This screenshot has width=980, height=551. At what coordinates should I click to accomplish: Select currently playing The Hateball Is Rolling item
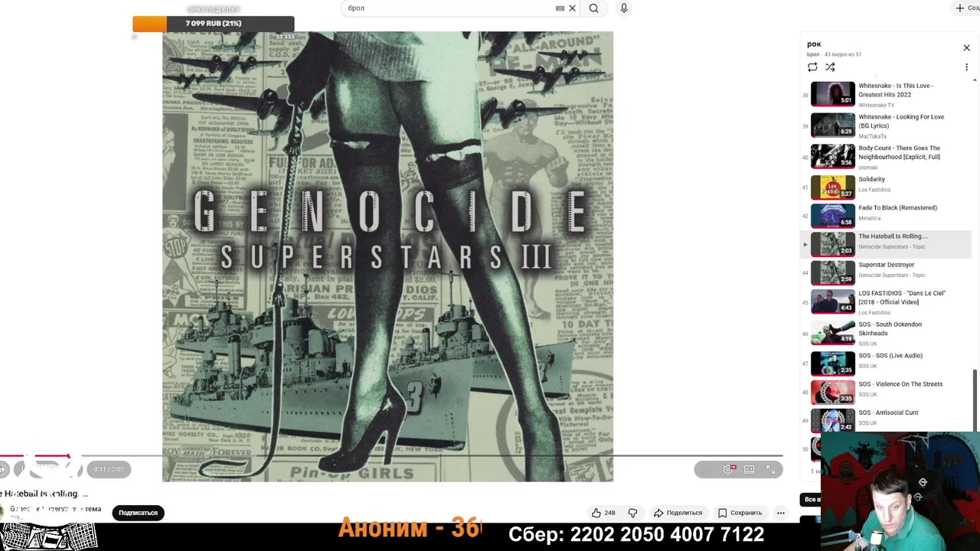[886, 244]
